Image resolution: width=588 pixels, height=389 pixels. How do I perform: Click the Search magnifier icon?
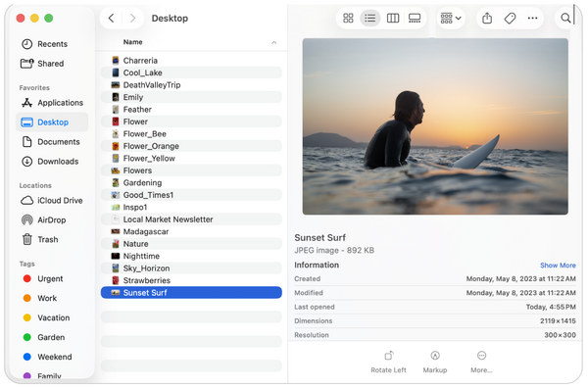[x=565, y=18]
